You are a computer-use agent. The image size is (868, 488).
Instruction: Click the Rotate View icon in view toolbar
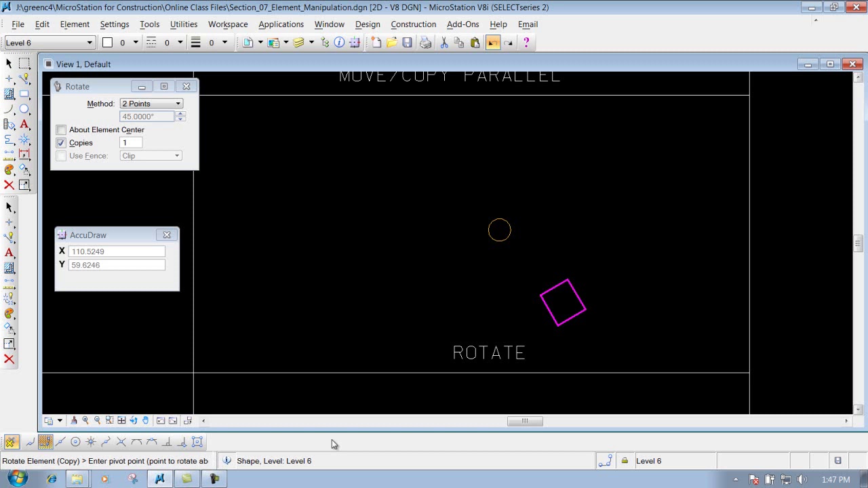(x=134, y=421)
